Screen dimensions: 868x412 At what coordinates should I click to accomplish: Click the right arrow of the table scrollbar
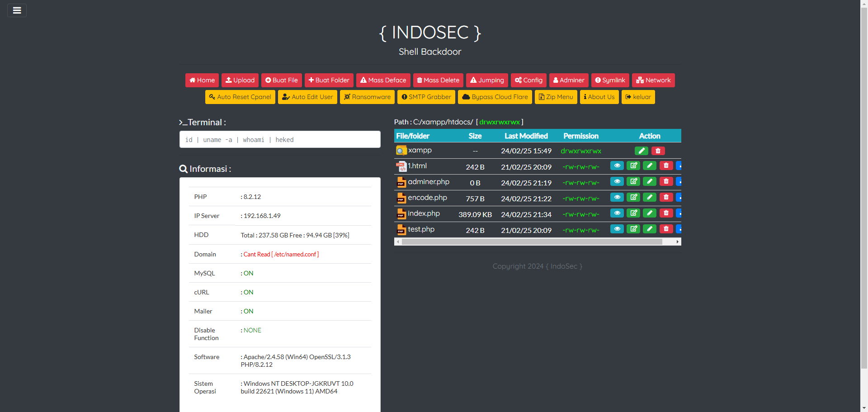coord(677,242)
